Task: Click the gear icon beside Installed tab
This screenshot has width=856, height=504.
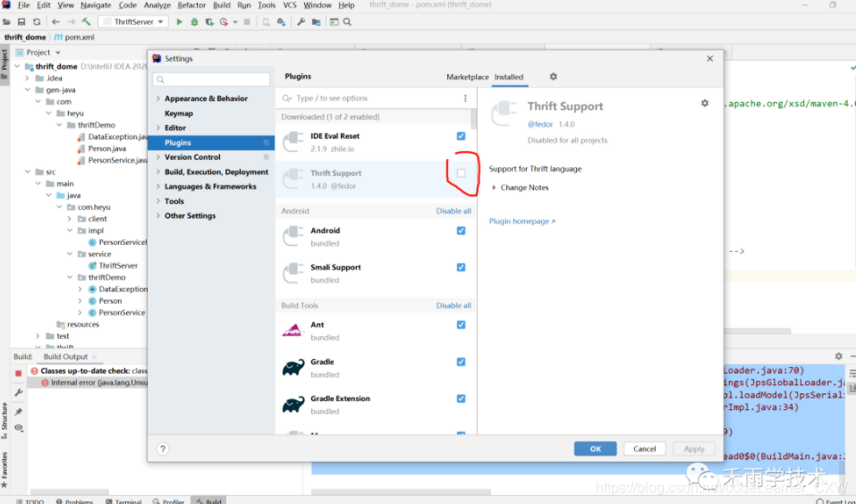Action: click(x=553, y=77)
